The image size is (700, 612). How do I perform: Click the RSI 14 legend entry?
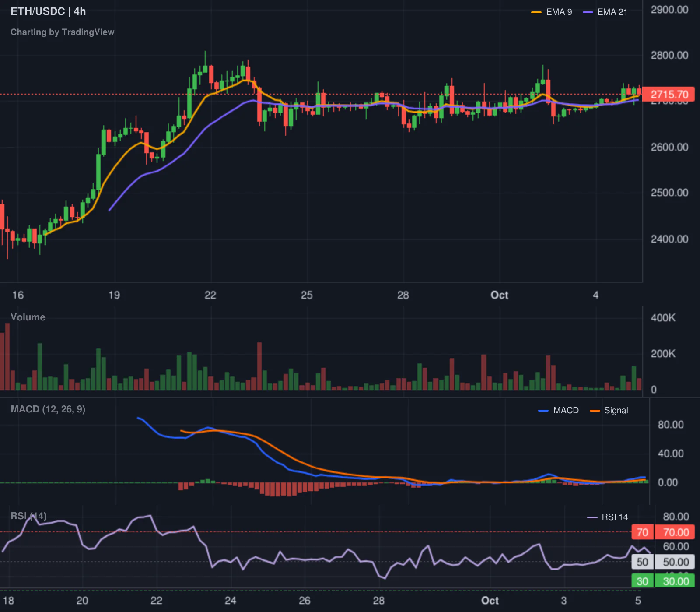coord(608,517)
